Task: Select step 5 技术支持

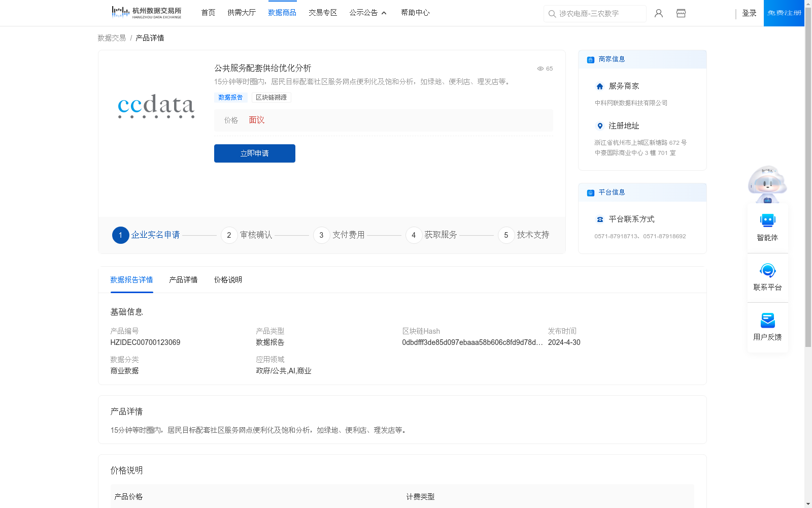Action: 524,235
